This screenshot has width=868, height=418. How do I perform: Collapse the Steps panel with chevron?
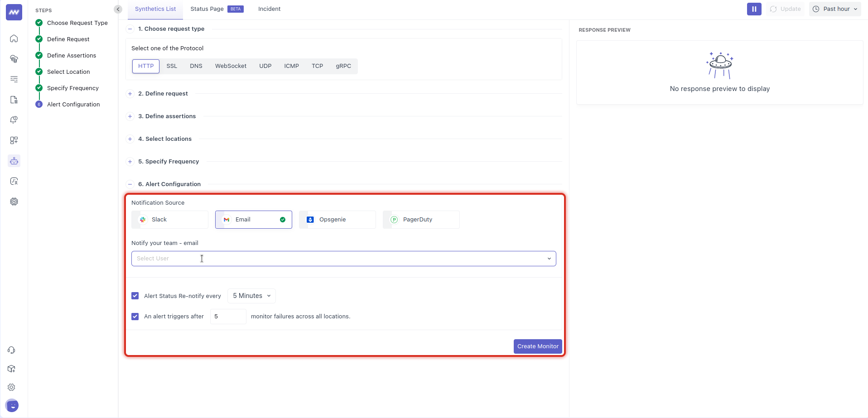click(x=118, y=9)
